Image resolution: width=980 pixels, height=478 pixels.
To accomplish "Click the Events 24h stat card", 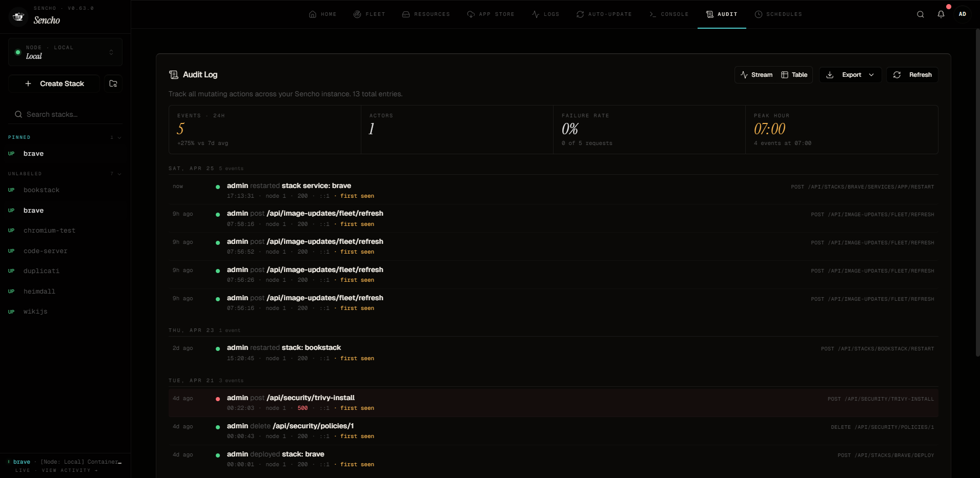I will [265, 130].
